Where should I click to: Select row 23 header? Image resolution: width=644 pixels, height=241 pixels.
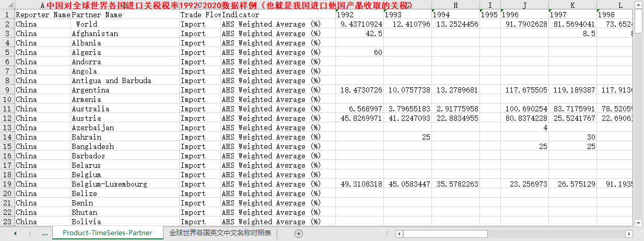click(x=7, y=222)
